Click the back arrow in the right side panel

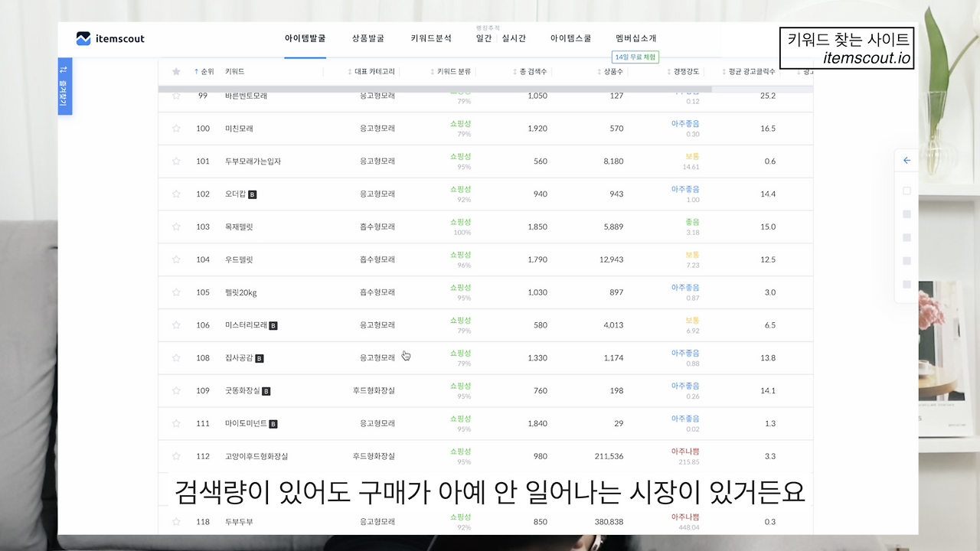(906, 160)
